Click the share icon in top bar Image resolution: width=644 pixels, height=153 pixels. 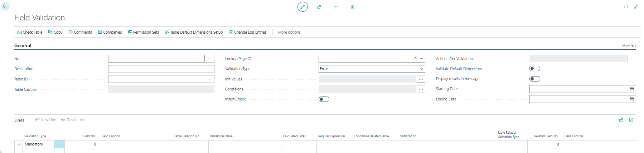[x=319, y=7]
